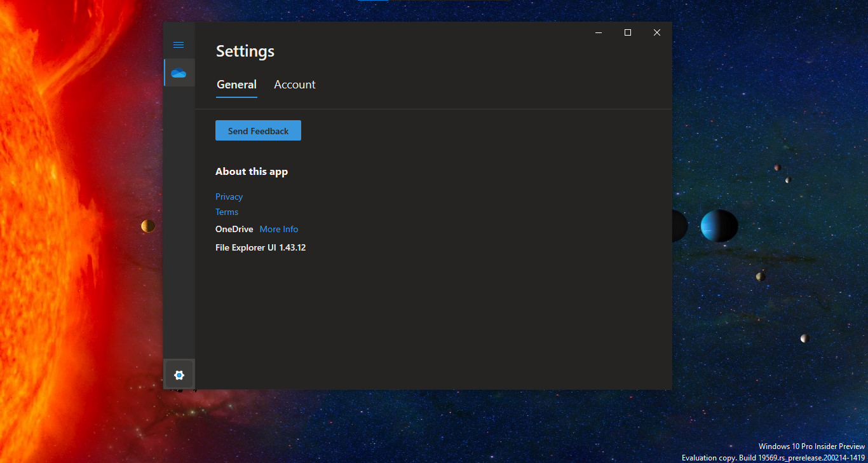The image size is (868, 463).
Task: Click the About this app heading
Action: [252, 172]
